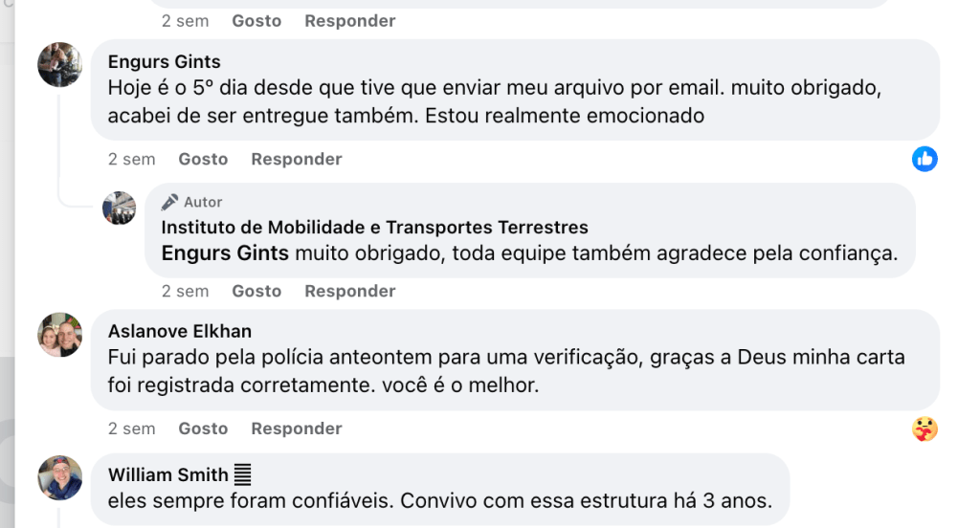Click the blue like reaction icon
The width and height of the screenshot is (980, 528).
(x=924, y=159)
